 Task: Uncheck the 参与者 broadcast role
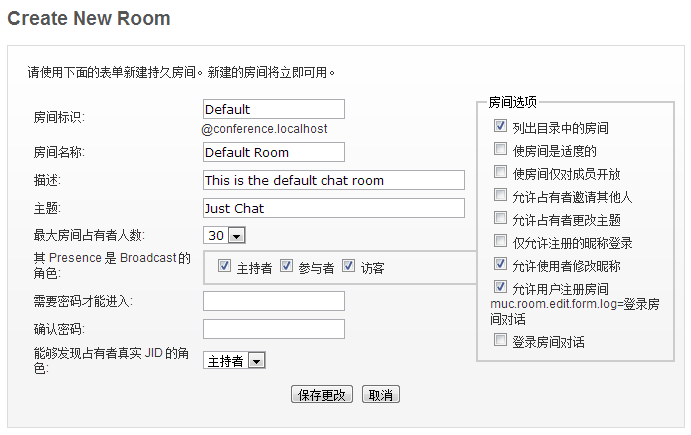click(286, 266)
